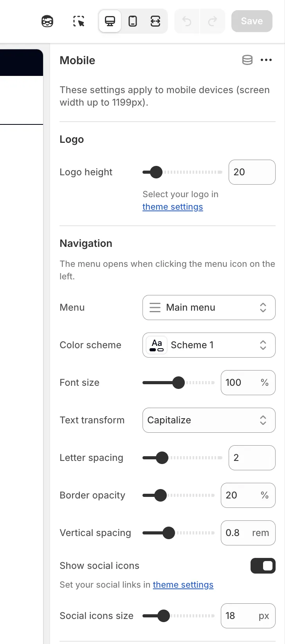Click the Redo icon
This screenshot has width=285, height=644.
[x=213, y=21]
